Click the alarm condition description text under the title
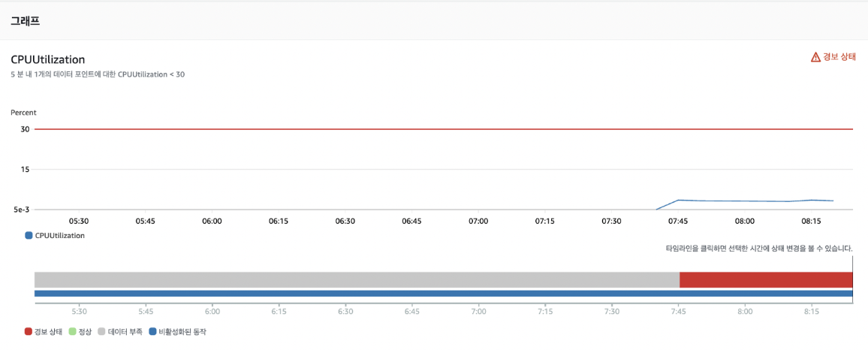The image size is (868, 350). tap(98, 74)
